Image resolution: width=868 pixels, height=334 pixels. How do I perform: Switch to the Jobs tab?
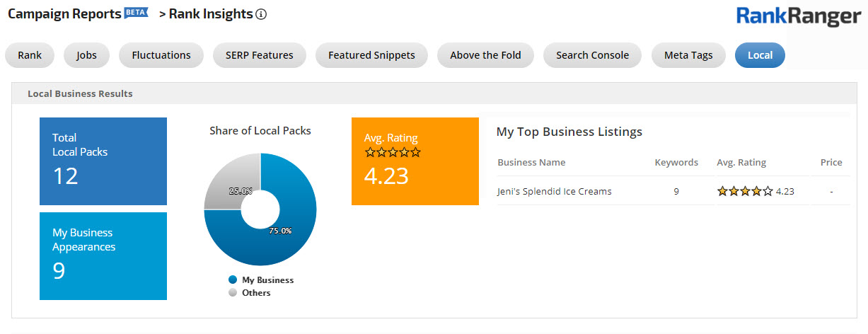click(86, 55)
